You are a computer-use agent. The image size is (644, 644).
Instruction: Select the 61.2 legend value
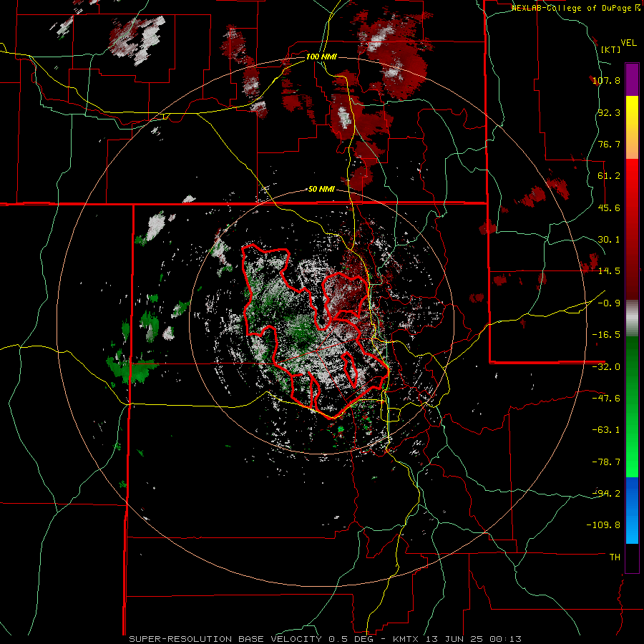(609, 176)
